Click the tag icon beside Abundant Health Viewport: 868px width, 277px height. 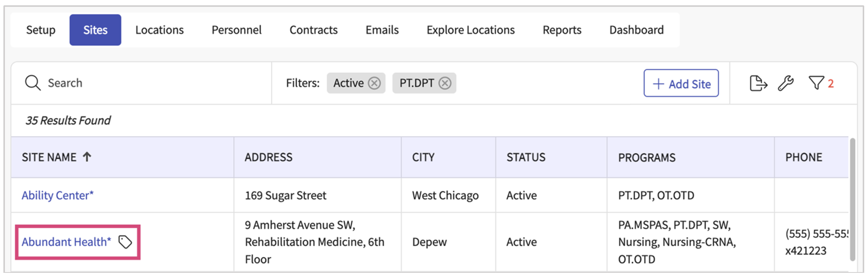click(125, 242)
